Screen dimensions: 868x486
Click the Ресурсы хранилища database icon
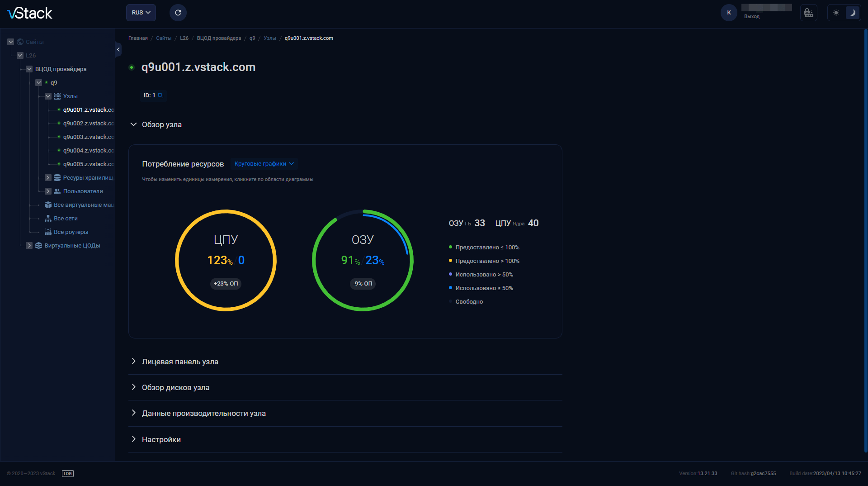57,177
